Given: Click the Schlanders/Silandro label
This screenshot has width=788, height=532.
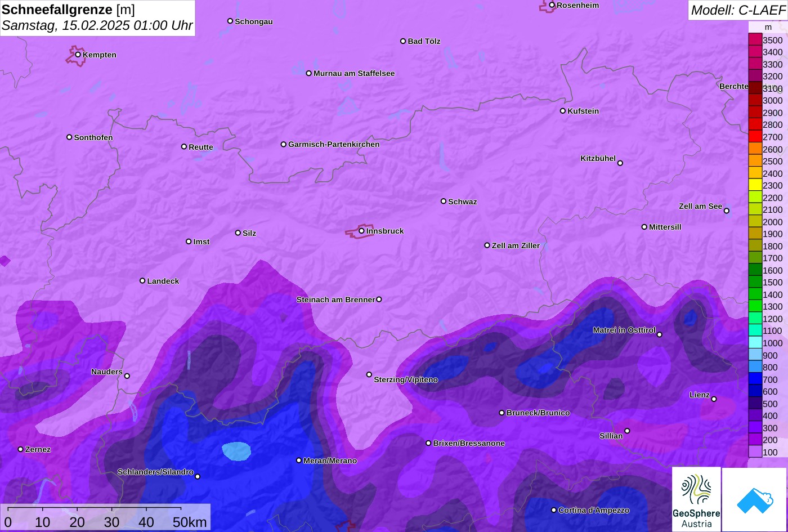Looking at the screenshot, I should click(155, 472).
